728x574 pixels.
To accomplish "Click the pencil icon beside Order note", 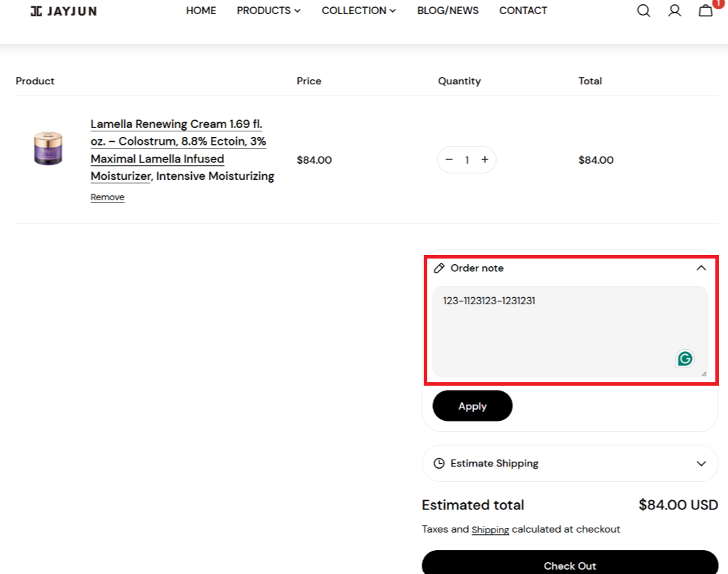I will [x=439, y=268].
